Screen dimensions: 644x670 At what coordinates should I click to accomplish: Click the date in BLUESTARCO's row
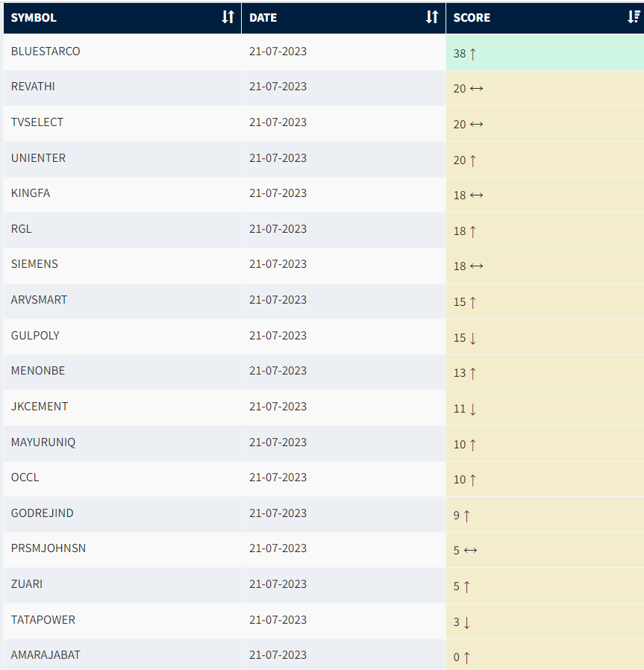[278, 51]
